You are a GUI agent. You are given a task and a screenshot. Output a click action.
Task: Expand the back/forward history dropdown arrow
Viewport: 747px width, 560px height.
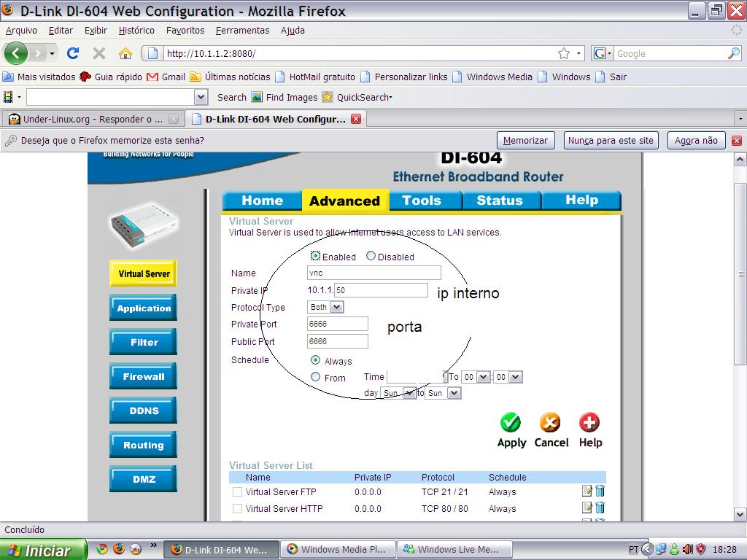pyautogui.click(x=52, y=53)
